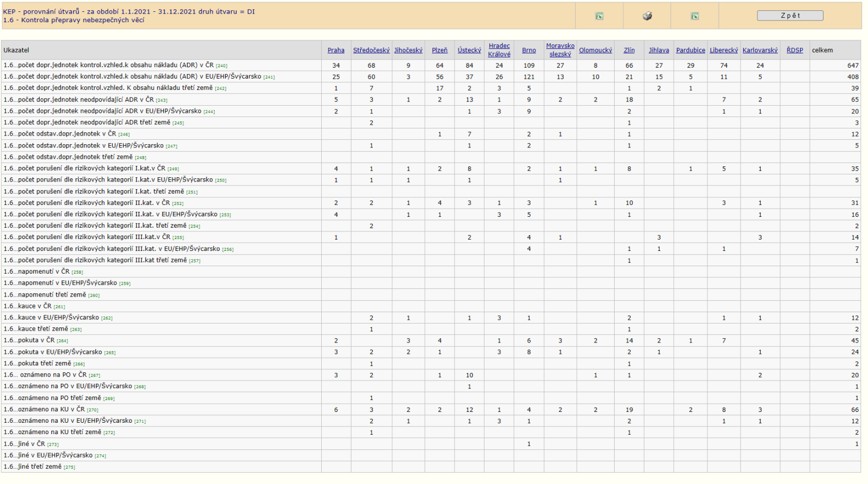868x484 pixels.
Task: Click row 'kauce v ČR'
Action: click(x=34, y=306)
